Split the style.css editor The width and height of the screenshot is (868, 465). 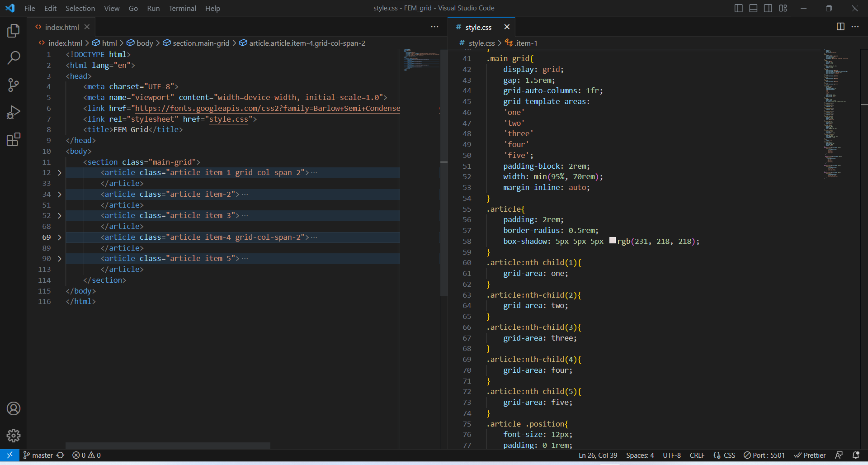(x=840, y=27)
